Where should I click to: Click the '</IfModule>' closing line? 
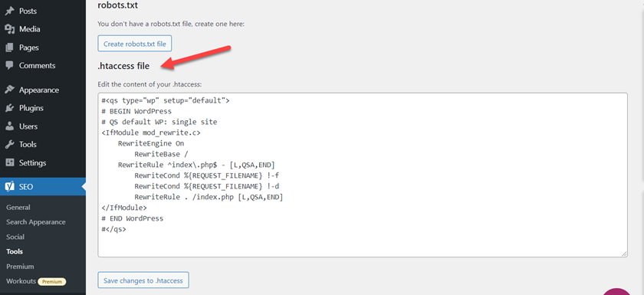coord(123,208)
